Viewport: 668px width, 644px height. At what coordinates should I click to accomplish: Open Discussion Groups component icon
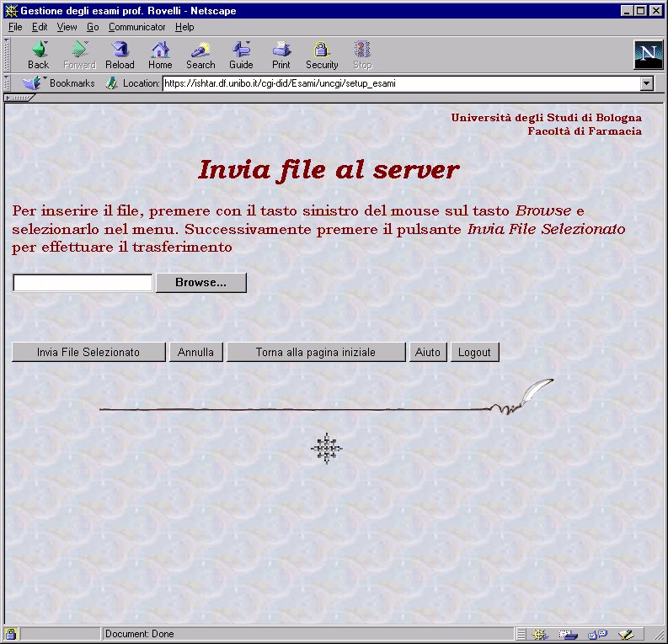point(598,635)
